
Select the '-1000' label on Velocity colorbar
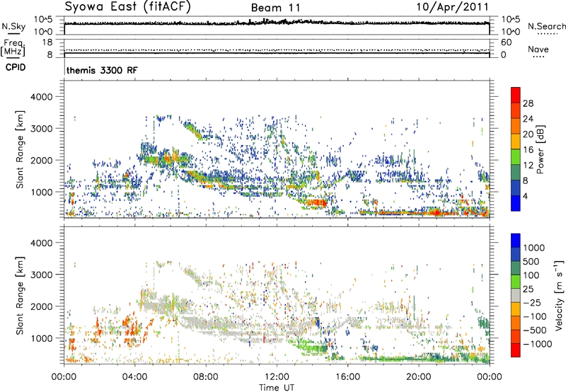coord(538,344)
